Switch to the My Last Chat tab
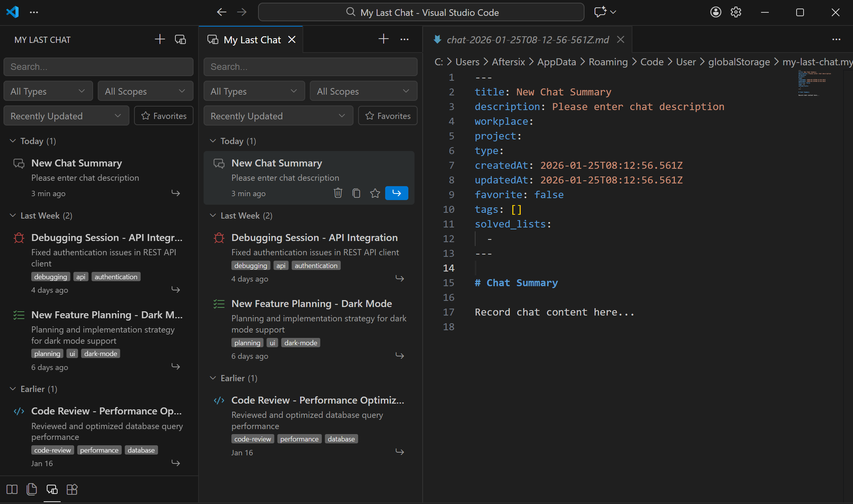Image resolution: width=853 pixels, height=504 pixels. (252, 40)
